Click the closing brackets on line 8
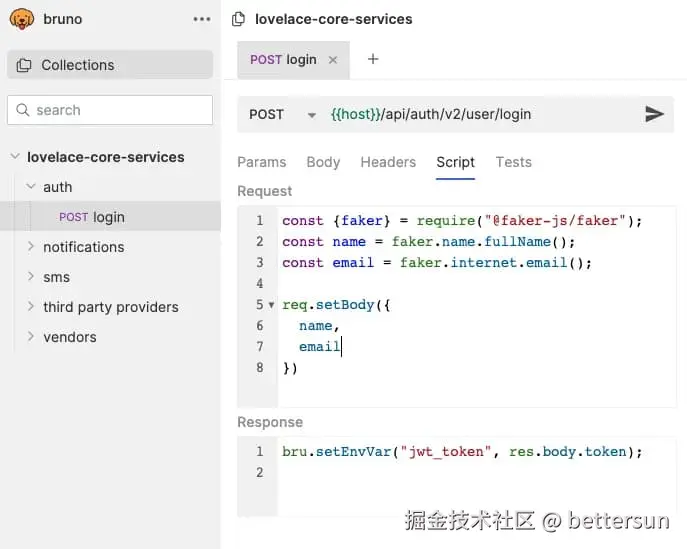 click(290, 368)
